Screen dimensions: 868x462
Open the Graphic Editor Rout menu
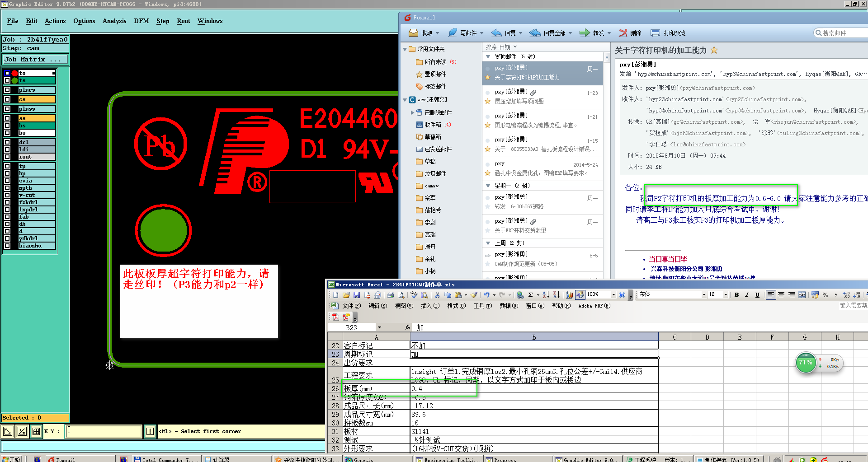pos(184,21)
